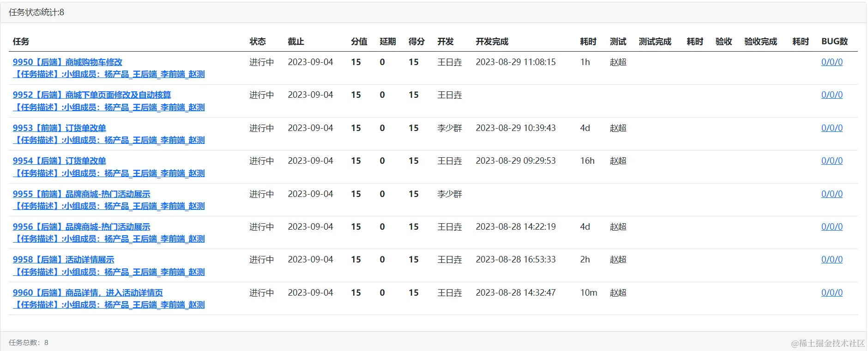Open task link 9958【后端】活动详情展示
The width and height of the screenshot is (868, 351).
[x=63, y=259]
